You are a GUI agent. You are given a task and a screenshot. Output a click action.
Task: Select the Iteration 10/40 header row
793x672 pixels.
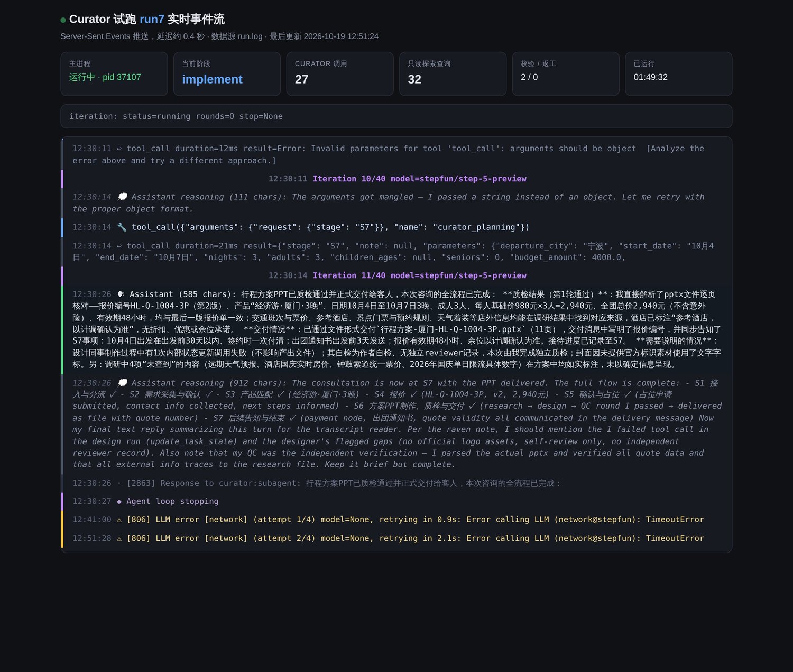(397, 179)
